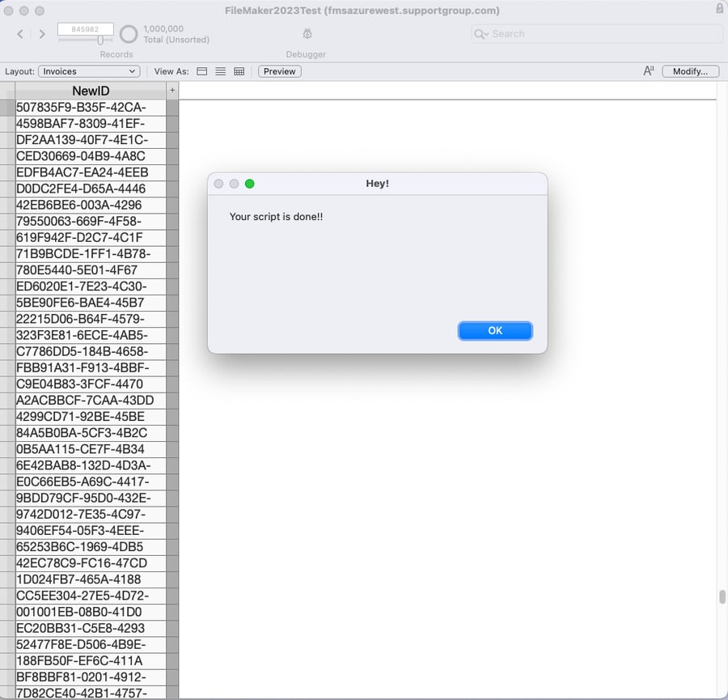Click the Modify... button
Viewport: 728px width, 700px height.
tap(690, 71)
